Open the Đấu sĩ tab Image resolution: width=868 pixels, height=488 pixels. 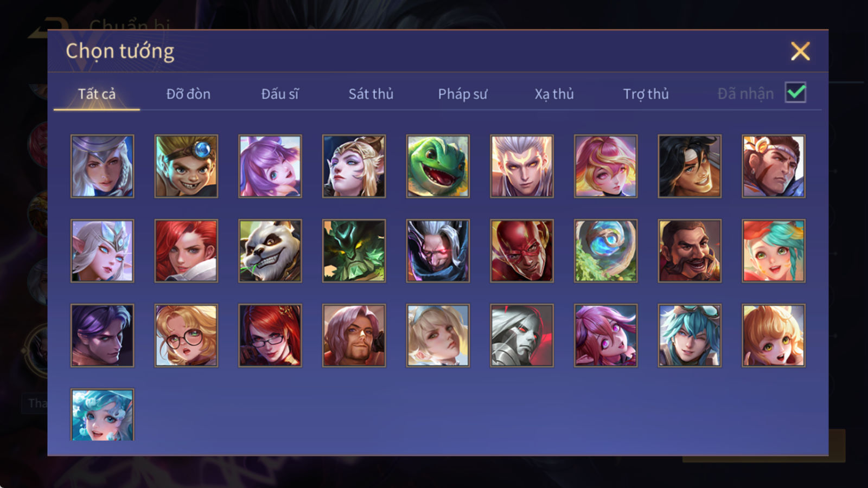pos(280,94)
